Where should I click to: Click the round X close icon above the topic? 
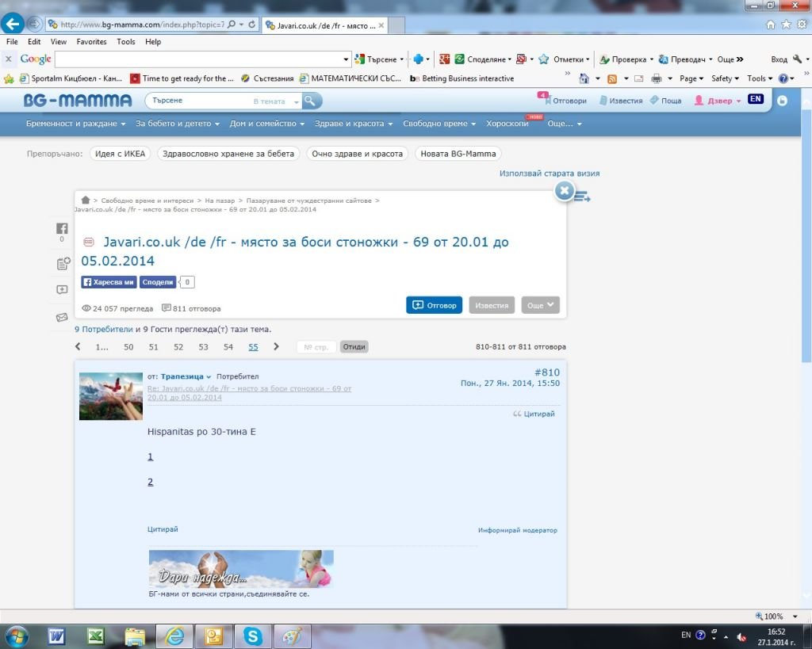[564, 191]
